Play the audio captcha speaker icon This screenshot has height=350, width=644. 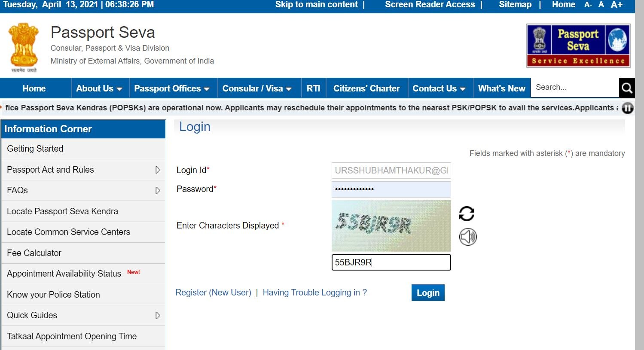(x=468, y=237)
